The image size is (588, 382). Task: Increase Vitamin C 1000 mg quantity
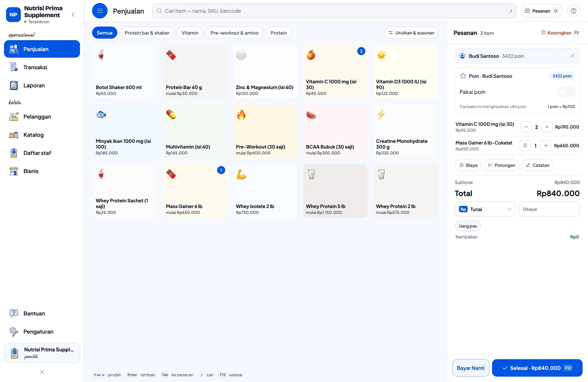click(x=547, y=127)
